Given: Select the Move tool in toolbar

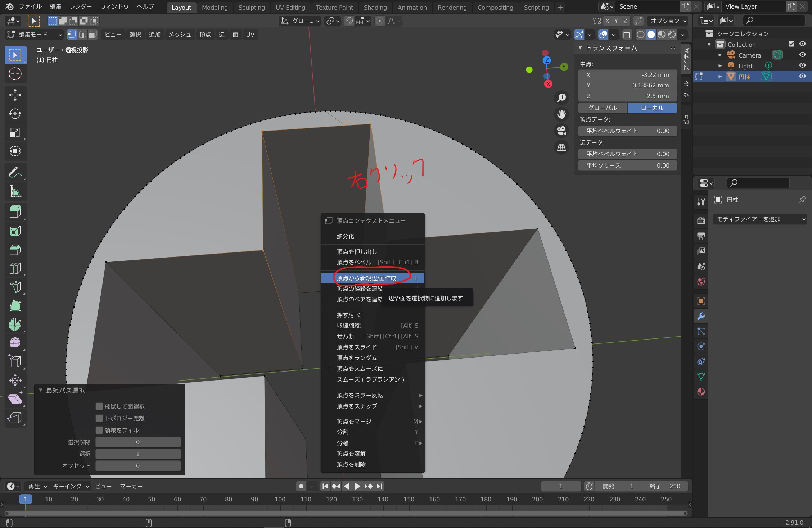Looking at the screenshot, I should coord(15,95).
